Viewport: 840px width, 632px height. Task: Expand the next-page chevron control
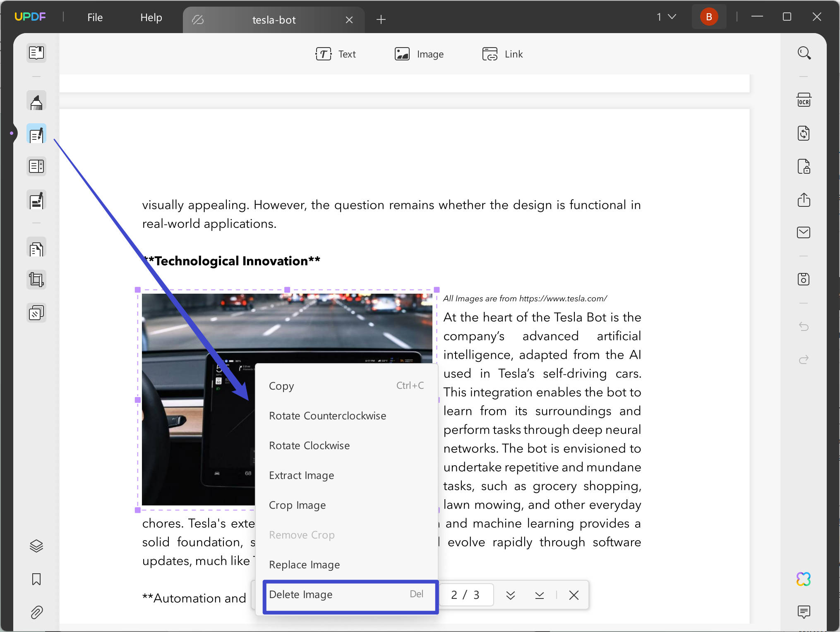511,595
